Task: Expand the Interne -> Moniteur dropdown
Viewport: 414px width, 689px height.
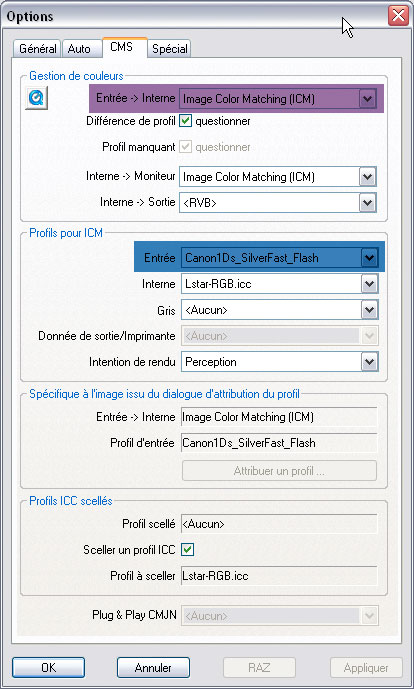Action: tap(278, 177)
